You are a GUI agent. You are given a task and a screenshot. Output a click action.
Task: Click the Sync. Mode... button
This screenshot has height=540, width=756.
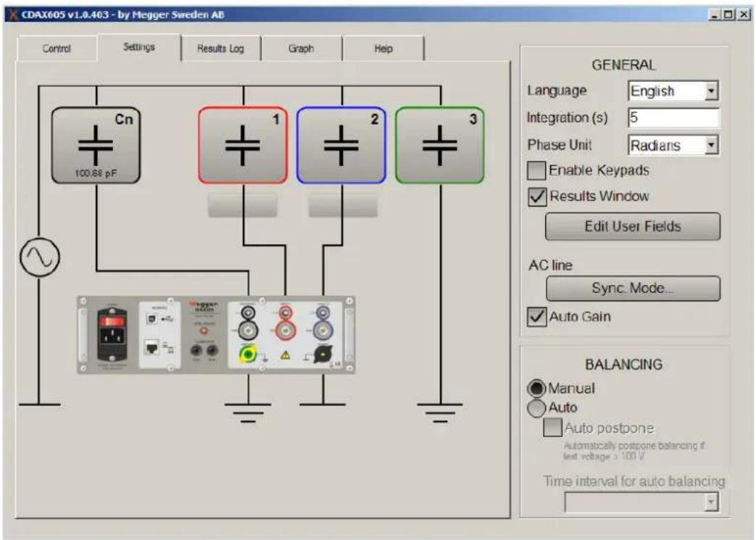(633, 288)
